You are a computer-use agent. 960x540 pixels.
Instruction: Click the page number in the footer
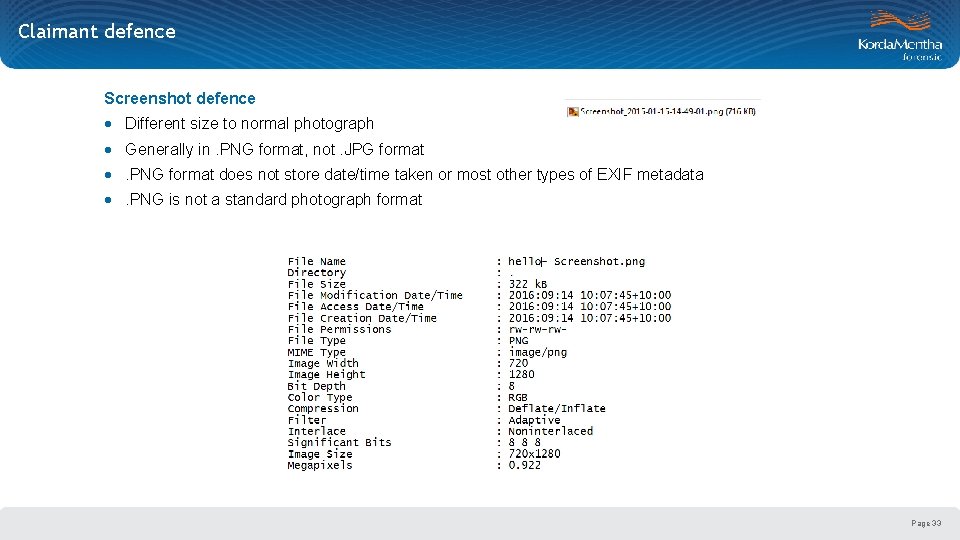pos(926,523)
